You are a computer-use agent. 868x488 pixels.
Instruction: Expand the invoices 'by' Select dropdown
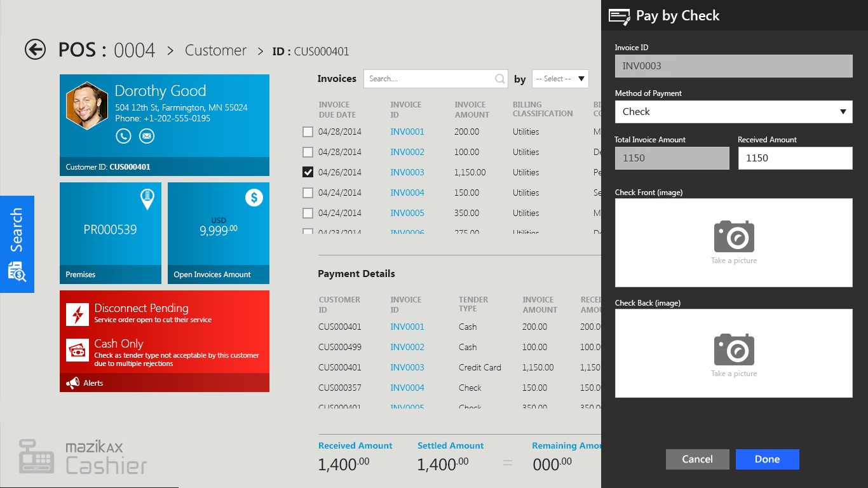click(560, 79)
